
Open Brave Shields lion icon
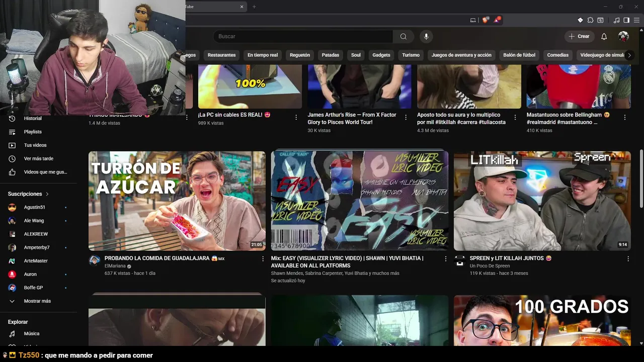485,20
